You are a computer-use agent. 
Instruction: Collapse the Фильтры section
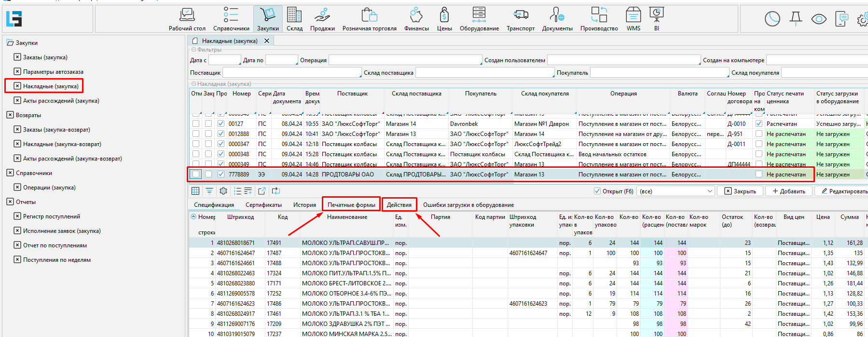click(x=194, y=50)
